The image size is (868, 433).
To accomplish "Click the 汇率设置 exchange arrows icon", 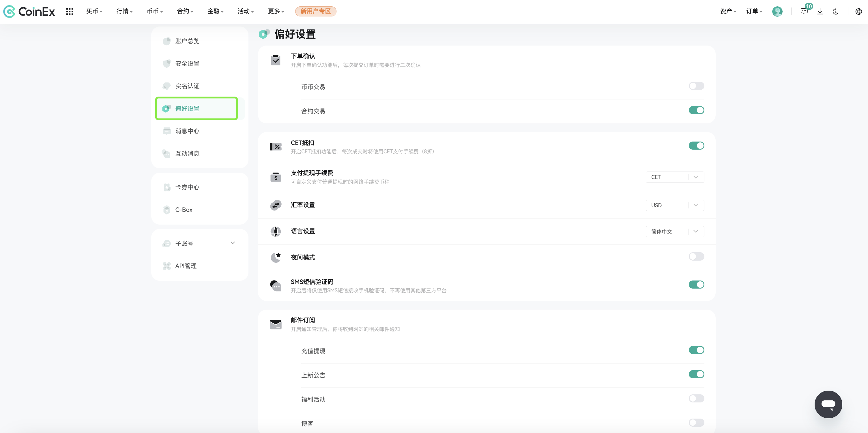I will point(276,205).
